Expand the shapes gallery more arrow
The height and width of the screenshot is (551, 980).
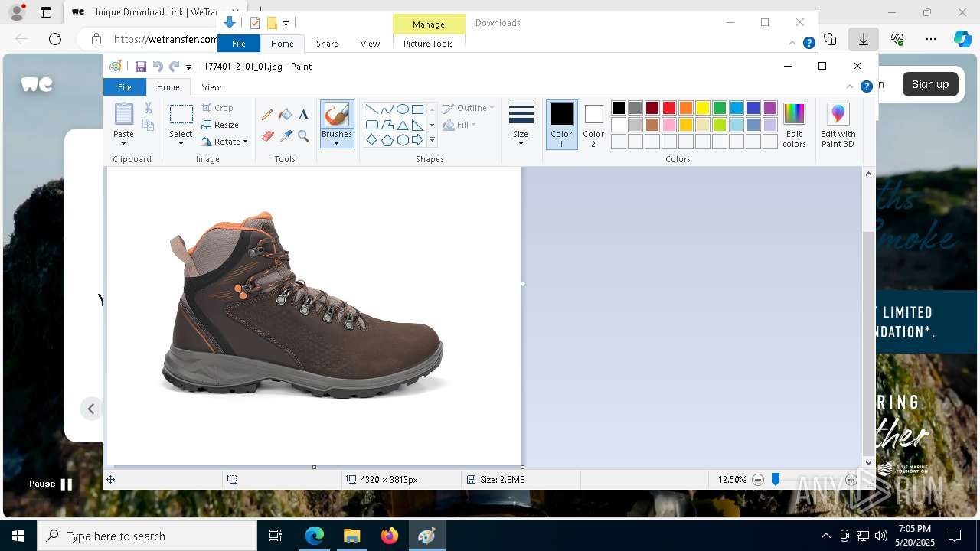pos(432,140)
